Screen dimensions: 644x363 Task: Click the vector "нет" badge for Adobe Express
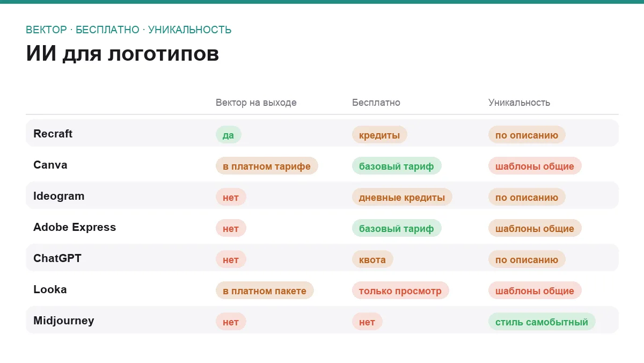click(x=231, y=228)
